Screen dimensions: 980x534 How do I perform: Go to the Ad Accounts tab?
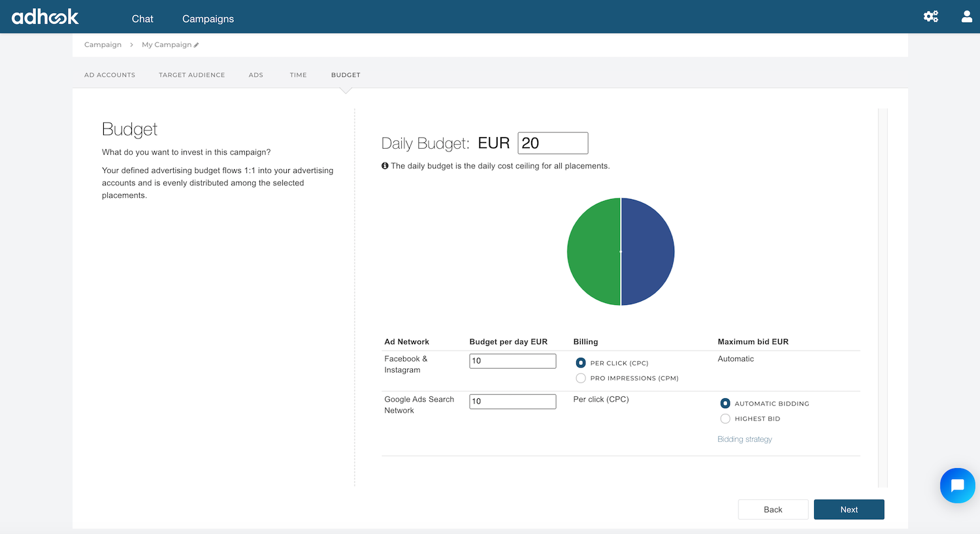point(110,75)
